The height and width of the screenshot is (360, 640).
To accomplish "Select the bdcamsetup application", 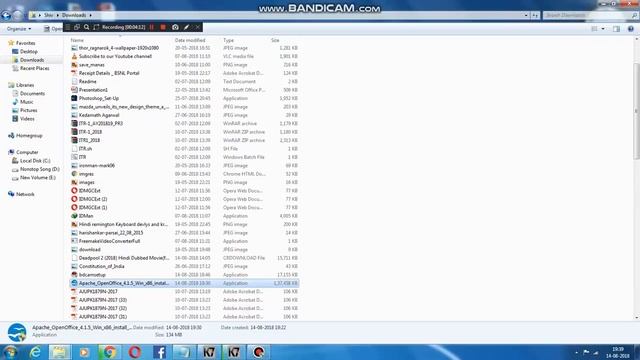I will [184, 275].
